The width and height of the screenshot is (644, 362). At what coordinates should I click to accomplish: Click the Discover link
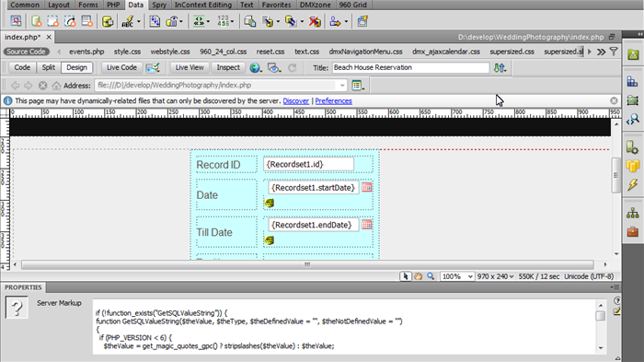click(295, 101)
